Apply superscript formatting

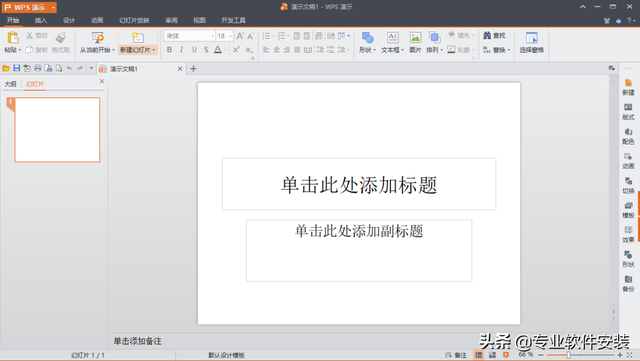click(x=236, y=50)
